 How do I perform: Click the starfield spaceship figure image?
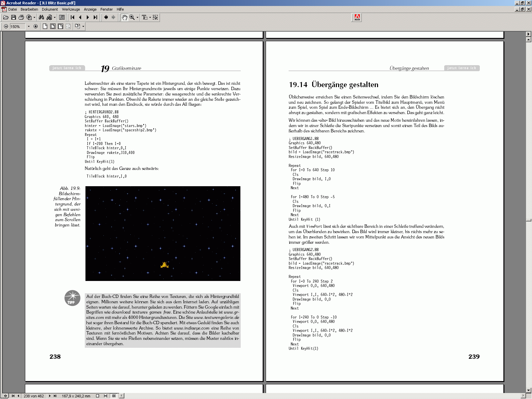(163, 233)
